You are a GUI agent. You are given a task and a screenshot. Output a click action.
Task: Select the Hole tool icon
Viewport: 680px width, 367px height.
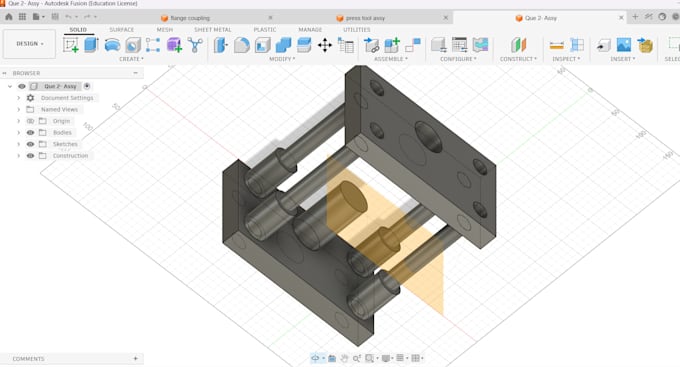point(133,45)
